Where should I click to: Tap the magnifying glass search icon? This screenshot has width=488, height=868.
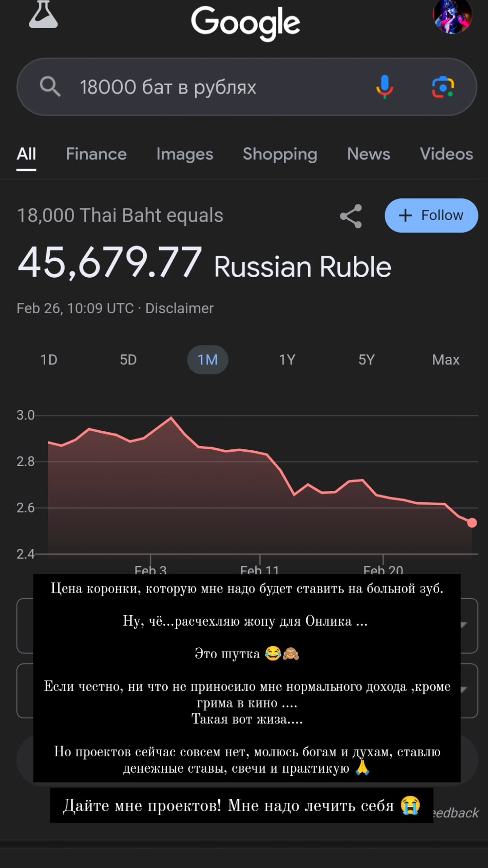50,86
